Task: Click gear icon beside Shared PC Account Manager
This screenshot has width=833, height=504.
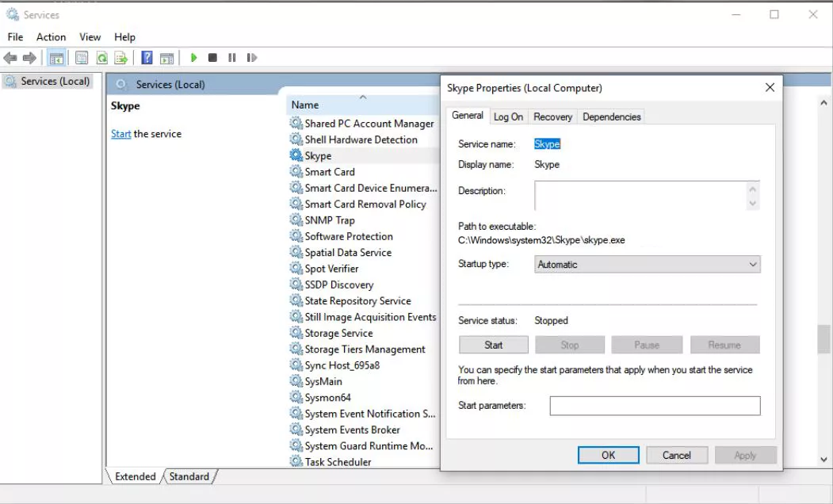Action: [x=296, y=123]
